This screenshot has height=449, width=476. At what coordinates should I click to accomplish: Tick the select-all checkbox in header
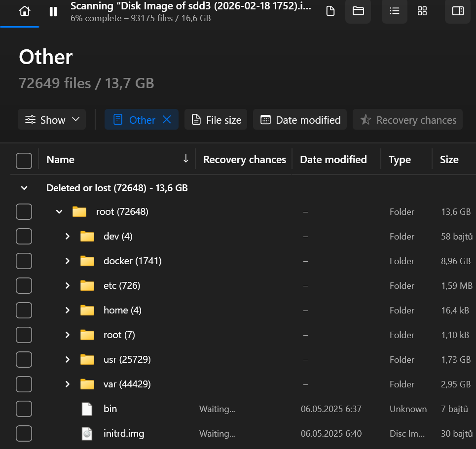click(x=24, y=160)
